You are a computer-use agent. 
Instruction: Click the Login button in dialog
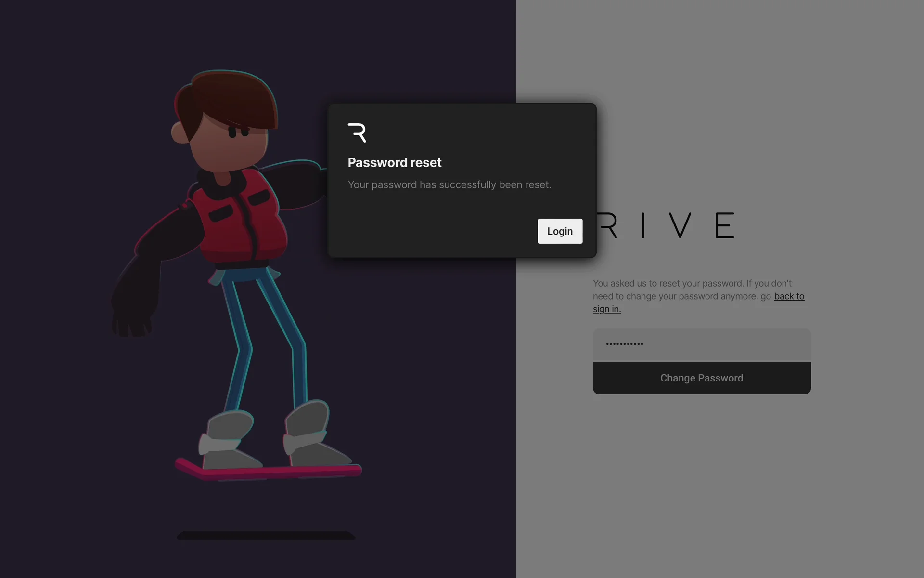560,231
